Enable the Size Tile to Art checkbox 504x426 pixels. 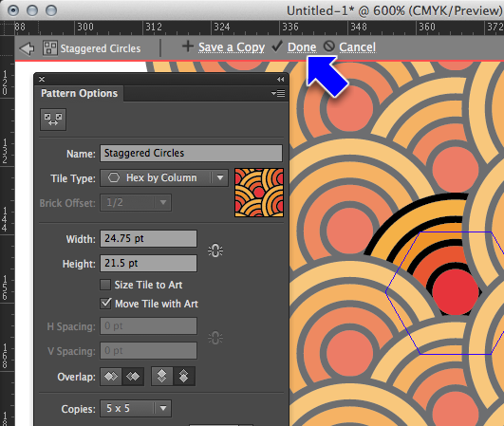point(105,285)
